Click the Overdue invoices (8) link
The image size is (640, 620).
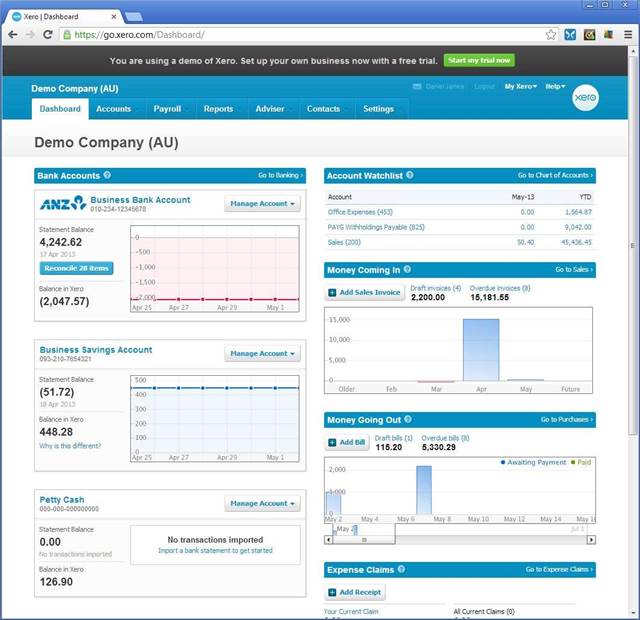tap(500, 288)
